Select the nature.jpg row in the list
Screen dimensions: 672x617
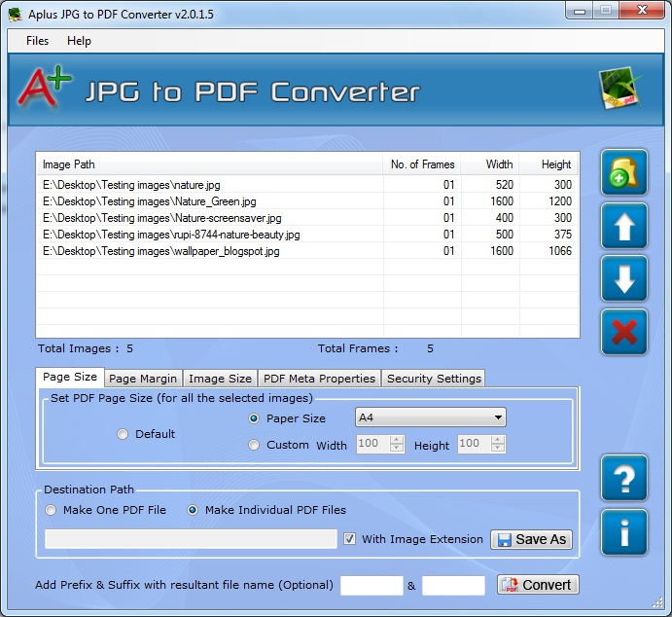pos(307,185)
